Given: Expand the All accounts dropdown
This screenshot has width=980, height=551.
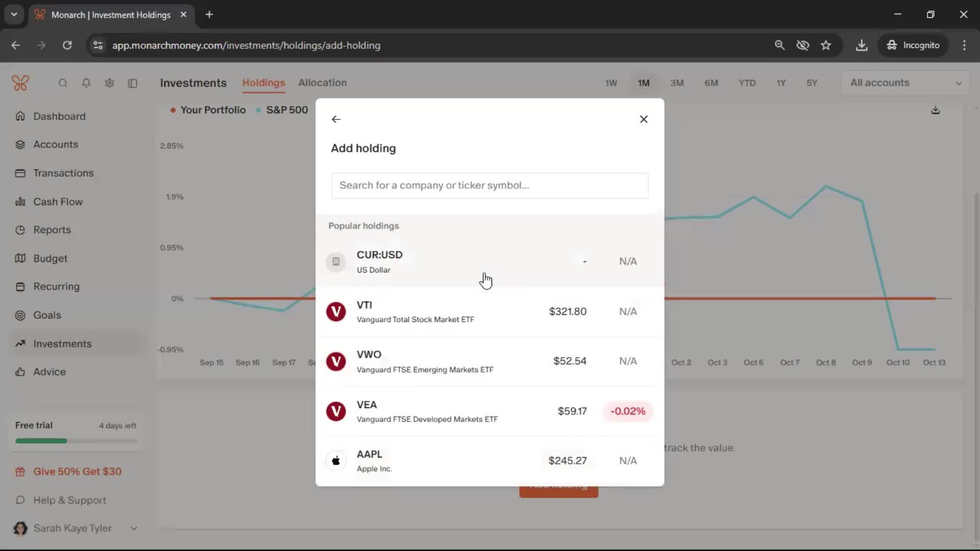Looking at the screenshot, I should pos(905,83).
